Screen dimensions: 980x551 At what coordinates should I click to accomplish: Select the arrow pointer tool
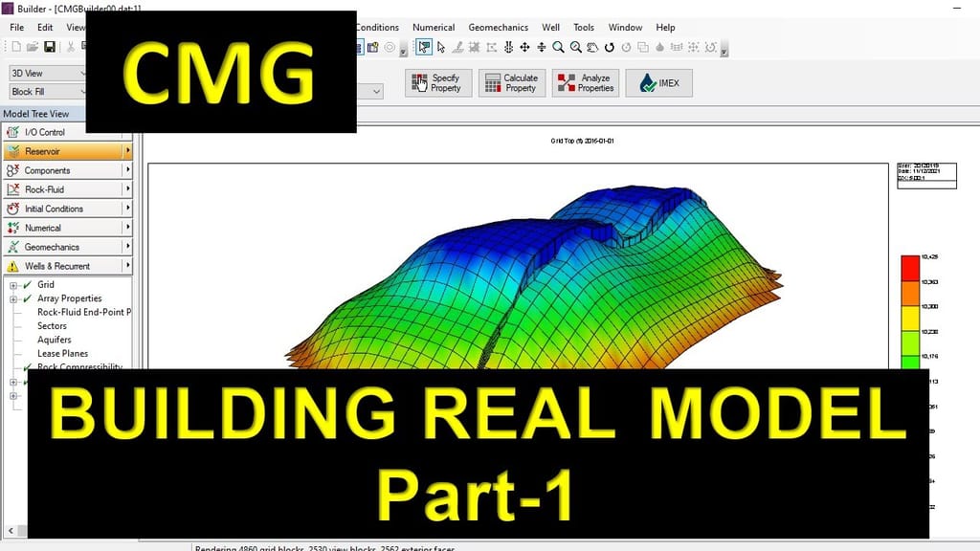click(x=441, y=47)
